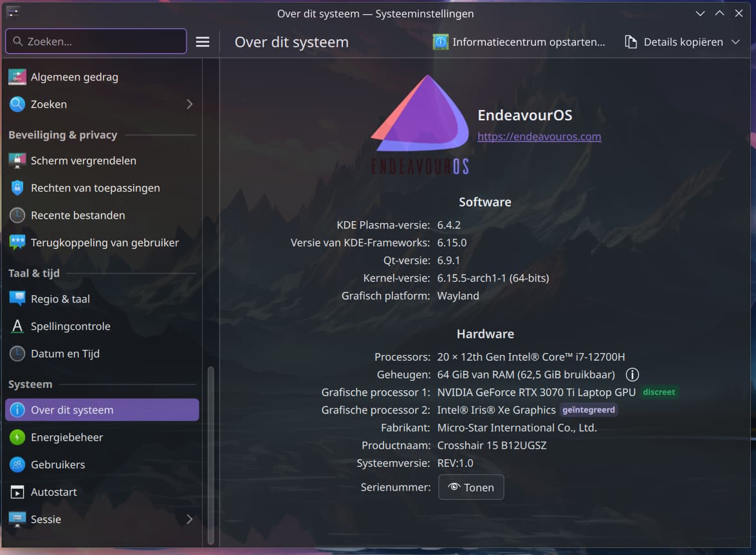Click the Recente bestanden clock icon

tap(17, 215)
